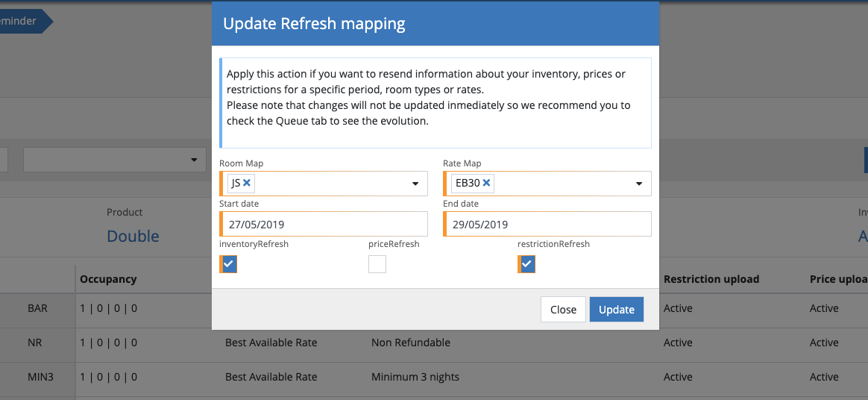Click the Start date field showing 27/05/2019
The image size is (868, 400).
pyautogui.click(x=324, y=224)
